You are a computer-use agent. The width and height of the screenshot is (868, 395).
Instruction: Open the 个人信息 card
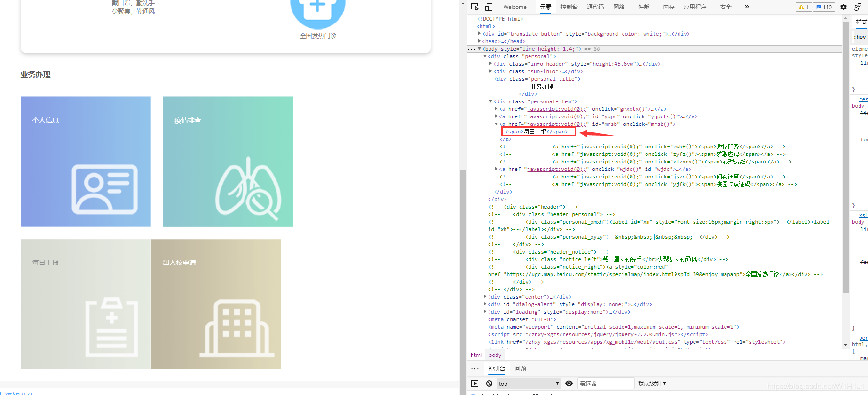[x=86, y=162]
